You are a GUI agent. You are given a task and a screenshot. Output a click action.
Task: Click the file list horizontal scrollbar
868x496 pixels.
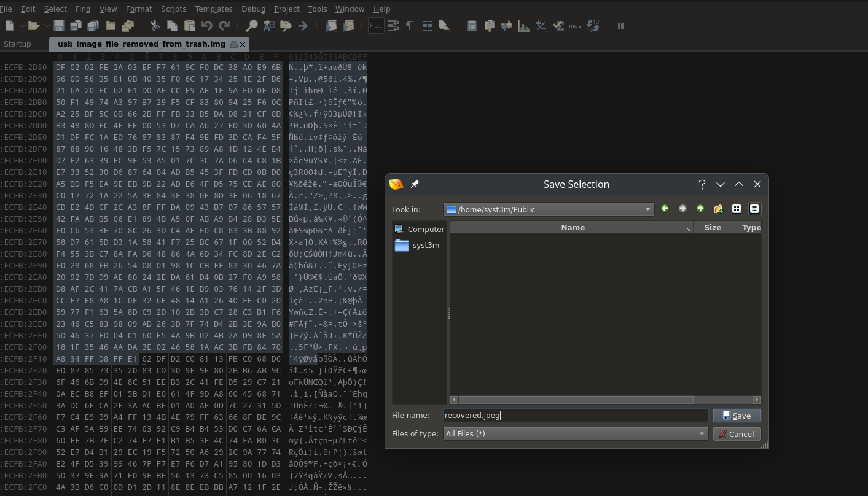[576, 400]
